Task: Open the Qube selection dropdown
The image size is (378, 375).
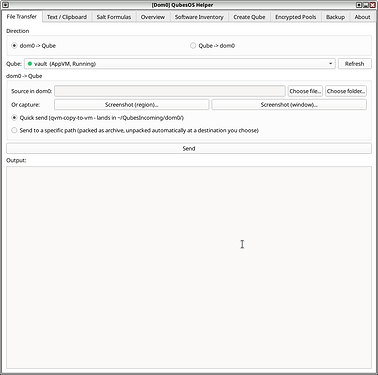Action: click(x=180, y=64)
